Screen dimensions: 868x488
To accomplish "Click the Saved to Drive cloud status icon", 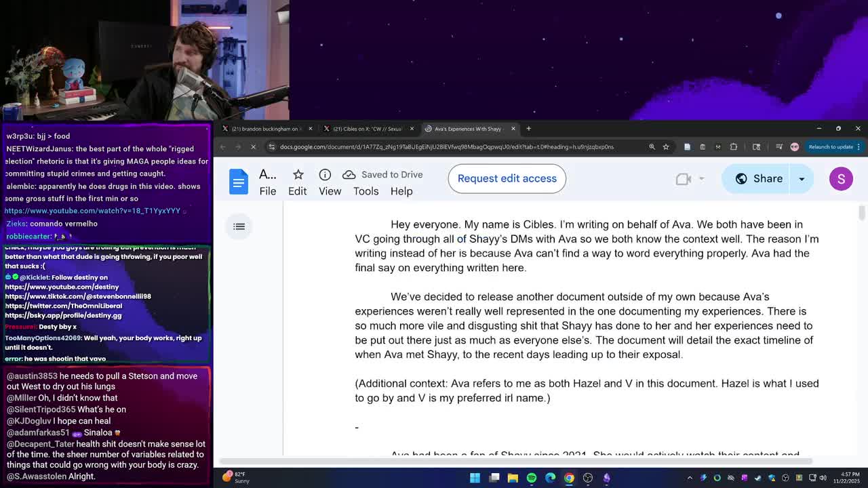I will coord(349,175).
